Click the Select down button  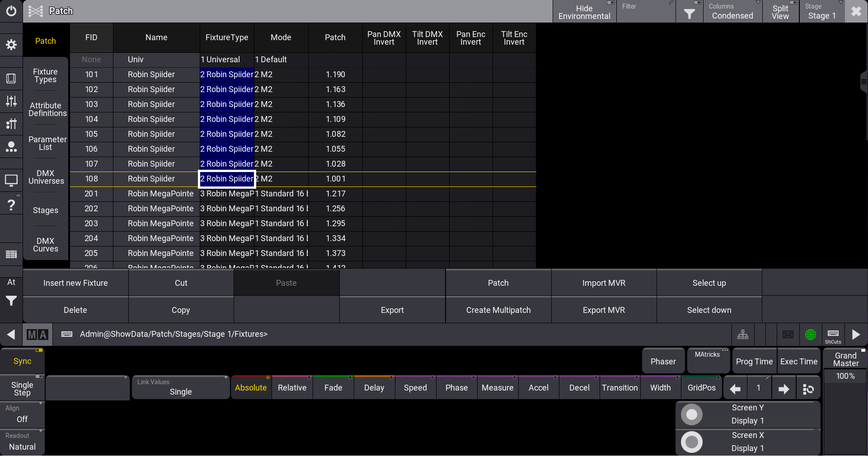[709, 310]
